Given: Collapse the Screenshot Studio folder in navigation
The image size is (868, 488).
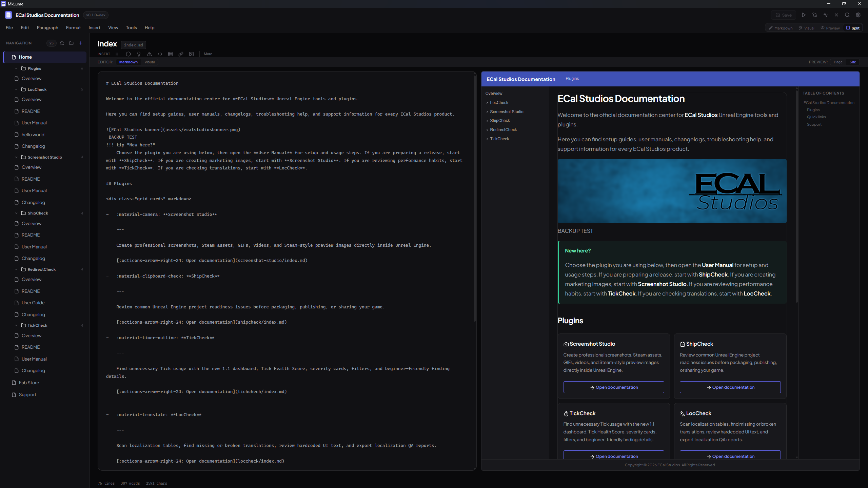Looking at the screenshot, I should tap(16, 157).
